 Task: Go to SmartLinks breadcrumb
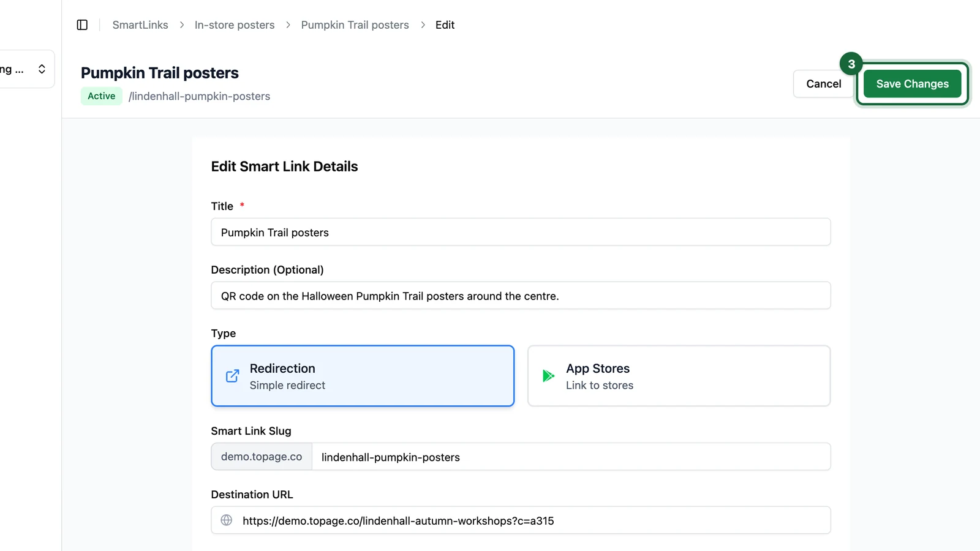pyautogui.click(x=140, y=25)
